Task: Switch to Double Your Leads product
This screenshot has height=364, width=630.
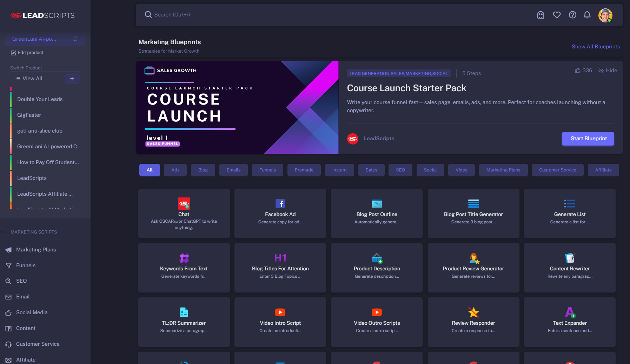Action: tap(46, 99)
